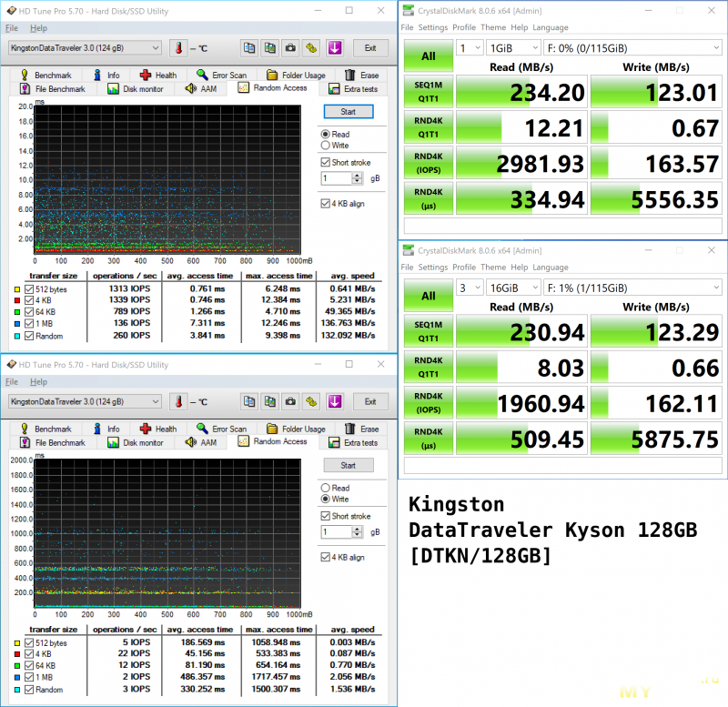Click Folder Usage folder icon in Read-mode HD Tune
This screenshot has width=728, height=707.
(x=272, y=75)
